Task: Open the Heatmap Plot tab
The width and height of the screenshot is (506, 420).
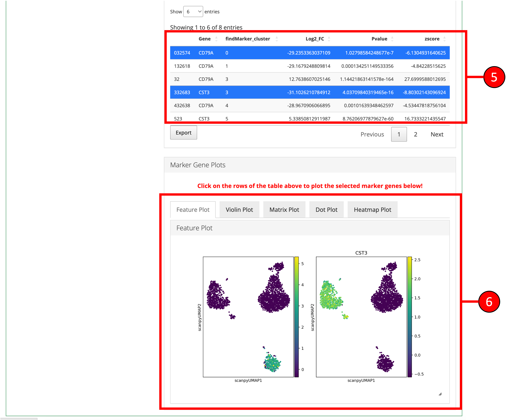Action: point(372,210)
